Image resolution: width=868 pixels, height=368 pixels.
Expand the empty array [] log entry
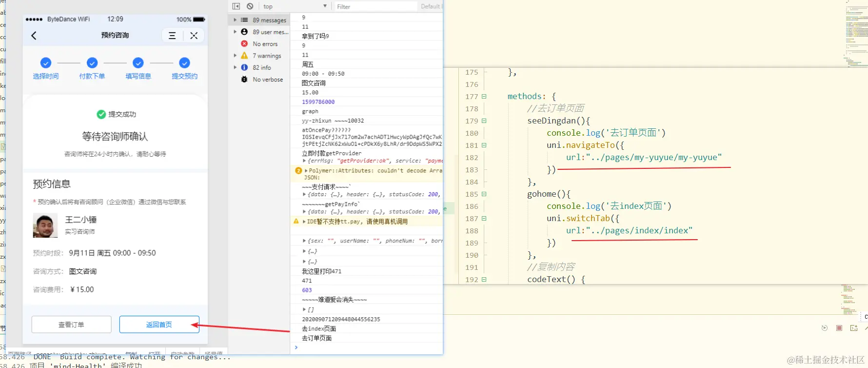coord(304,309)
